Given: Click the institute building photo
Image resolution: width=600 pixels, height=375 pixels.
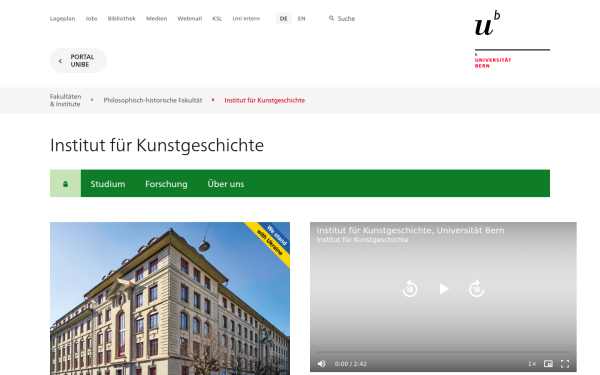Looking at the screenshot, I should [x=170, y=298].
